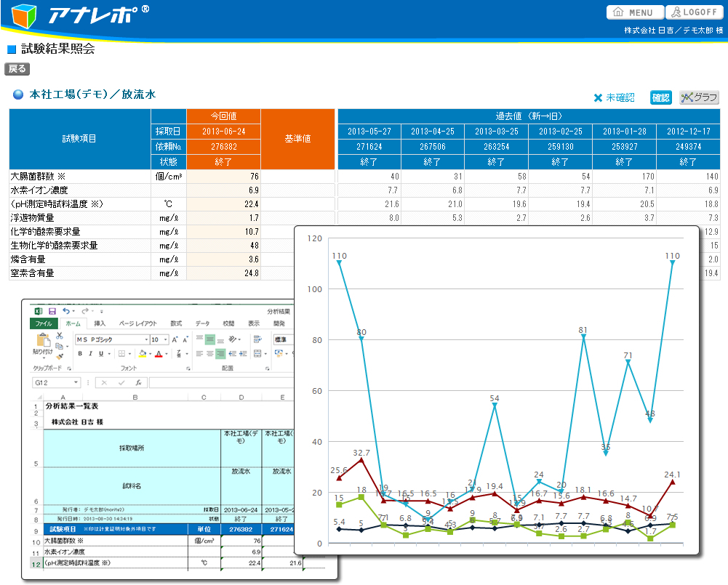Screen dimensions: 728x585
Task: Click the scissors cut icon
Action: 60,336
